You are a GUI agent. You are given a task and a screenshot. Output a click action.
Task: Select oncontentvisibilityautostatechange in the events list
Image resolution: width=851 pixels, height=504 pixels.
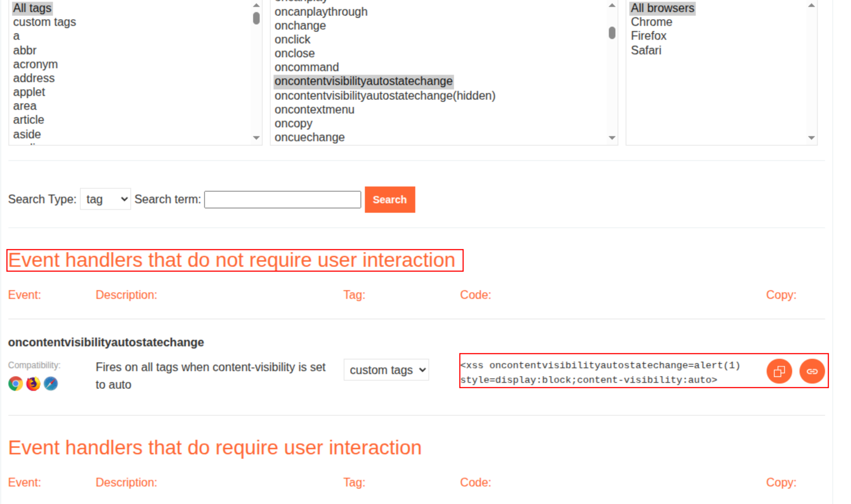pos(364,81)
